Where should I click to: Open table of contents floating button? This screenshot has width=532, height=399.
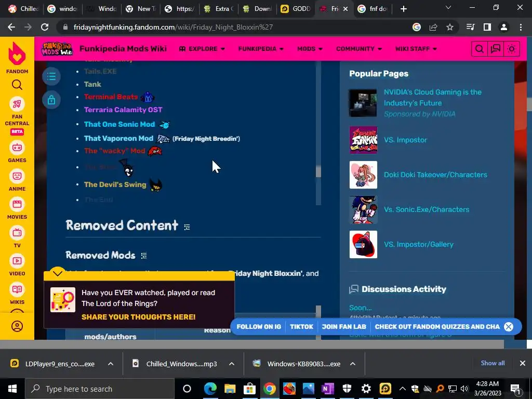tap(51, 76)
